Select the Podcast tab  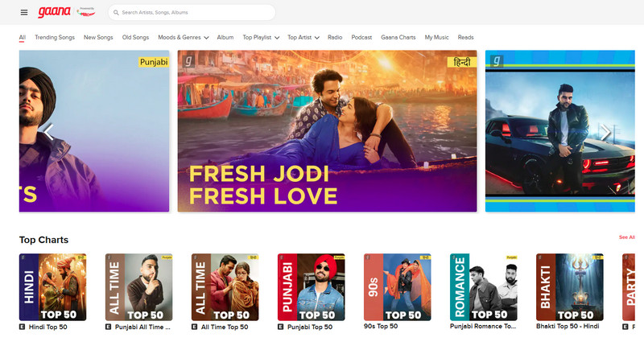tap(361, 37)
